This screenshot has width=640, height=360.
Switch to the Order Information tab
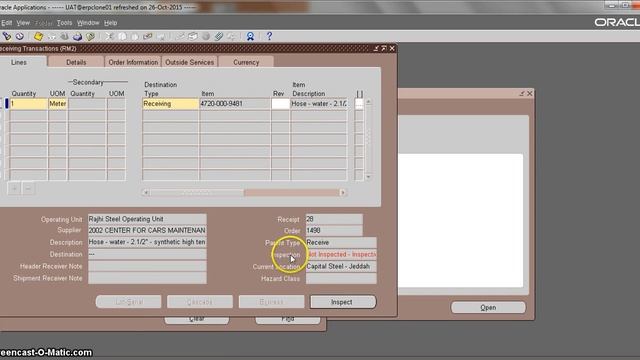[133, 62]
